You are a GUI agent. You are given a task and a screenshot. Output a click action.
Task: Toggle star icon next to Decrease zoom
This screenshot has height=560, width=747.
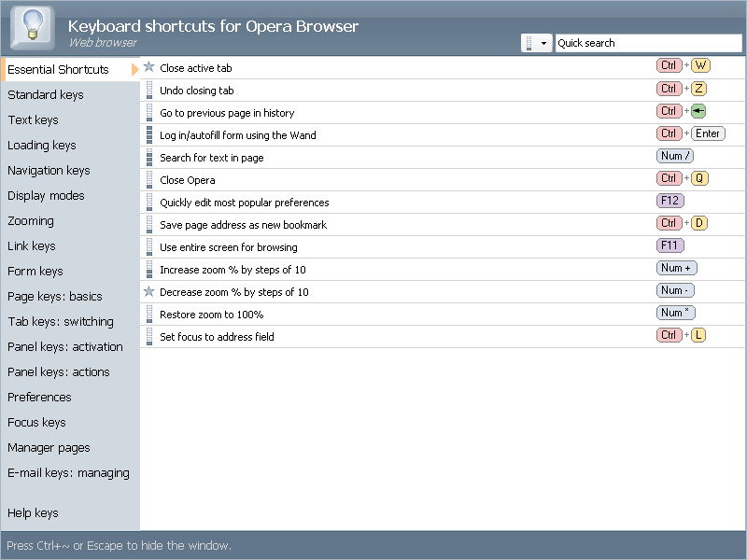pyautogui.click(x=149, y=291)
